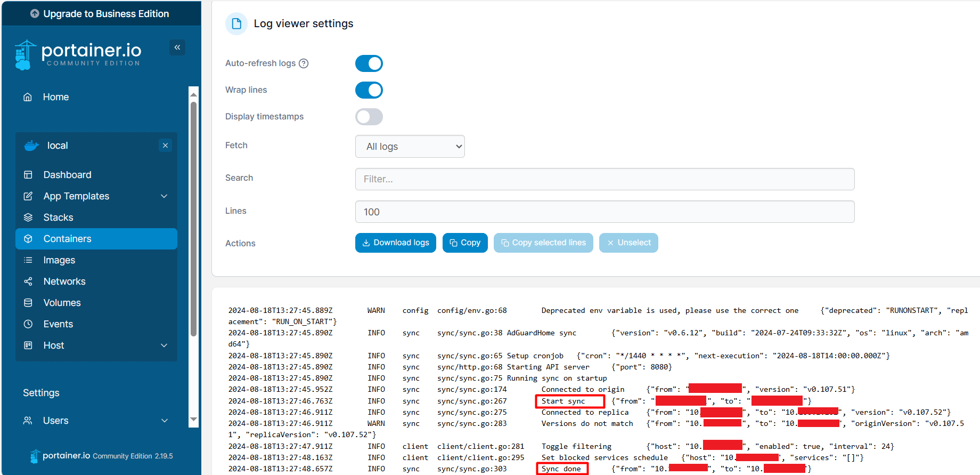Select the local environment label
This screenshot has width=980, height=475.
58,146
